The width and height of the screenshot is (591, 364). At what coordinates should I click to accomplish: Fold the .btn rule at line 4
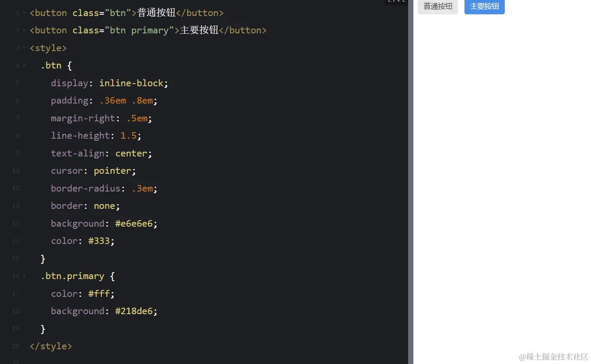(24, 66)
